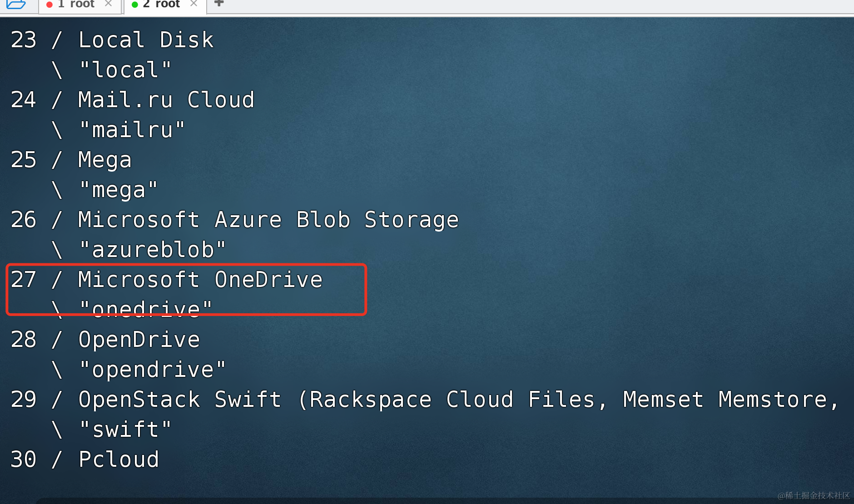Select the "Mail.ru Cloud" line 24
This screenshot has height=504, width=854.
132,100
